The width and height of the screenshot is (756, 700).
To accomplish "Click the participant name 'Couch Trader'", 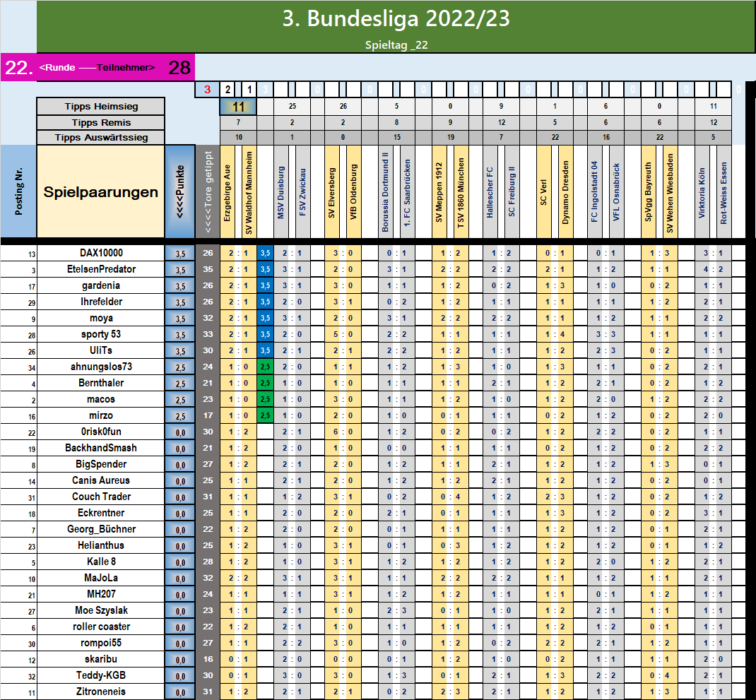I will tap(101, 497).
